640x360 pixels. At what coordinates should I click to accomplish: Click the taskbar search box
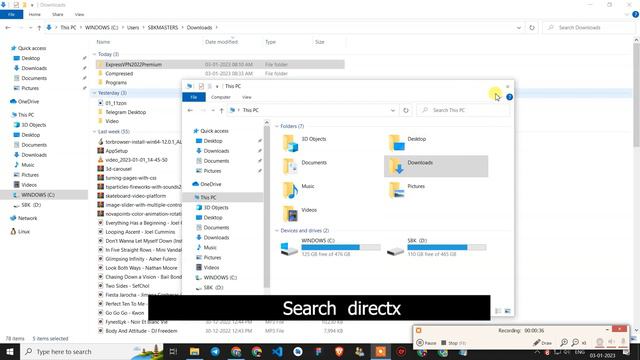click(x=91, y=351)
